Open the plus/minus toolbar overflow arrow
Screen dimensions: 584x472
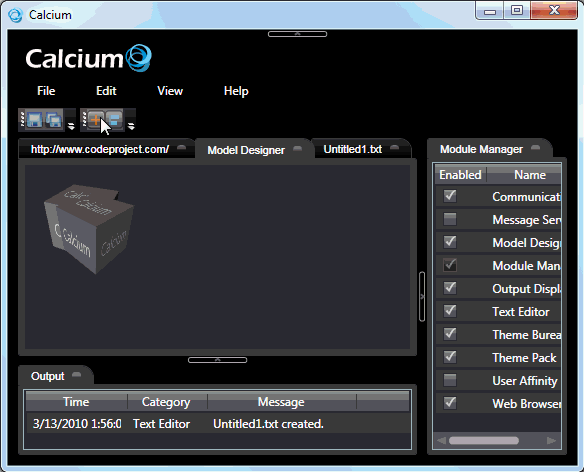pyautogui.click(x=131, y=127)
